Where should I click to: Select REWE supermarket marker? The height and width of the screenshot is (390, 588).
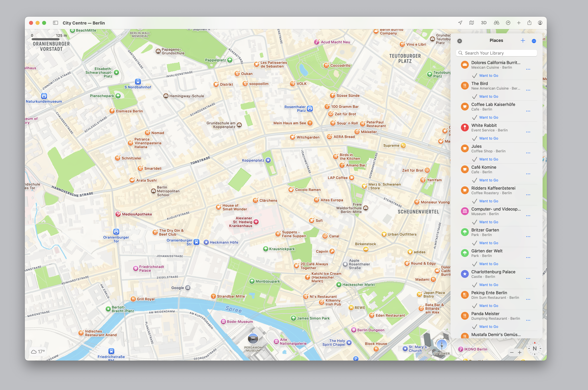coord(351,308)
